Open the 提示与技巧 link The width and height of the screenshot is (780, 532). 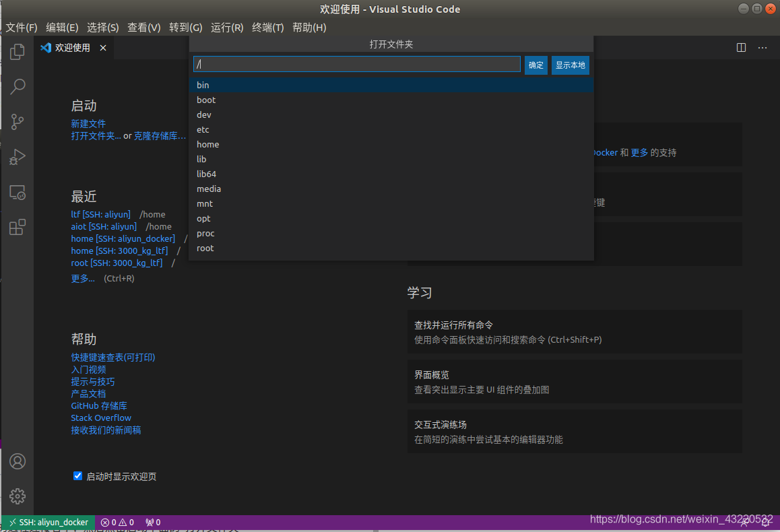[x=92, y=382]
